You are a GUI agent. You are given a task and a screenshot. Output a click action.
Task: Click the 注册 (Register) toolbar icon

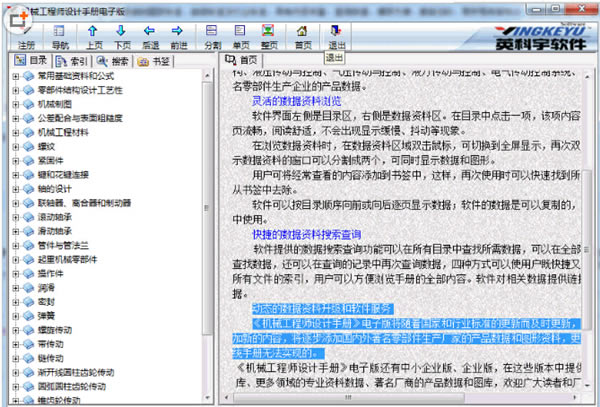(x=27, y=35)
